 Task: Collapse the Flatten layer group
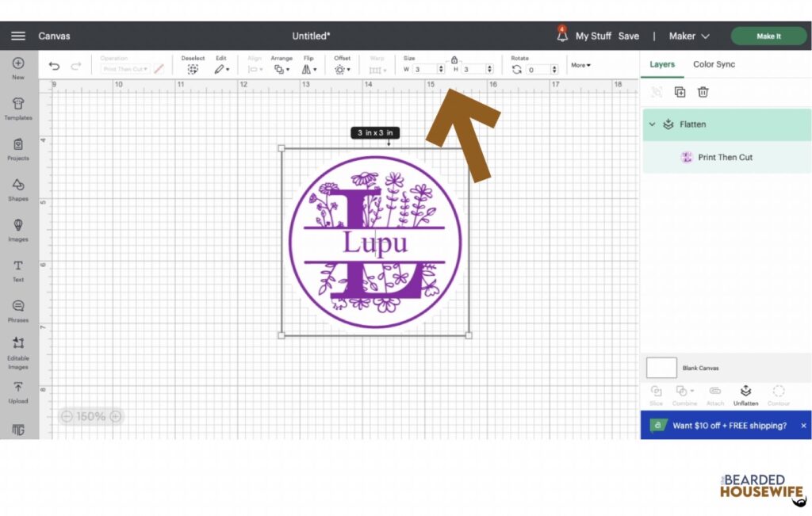(652, 124)
